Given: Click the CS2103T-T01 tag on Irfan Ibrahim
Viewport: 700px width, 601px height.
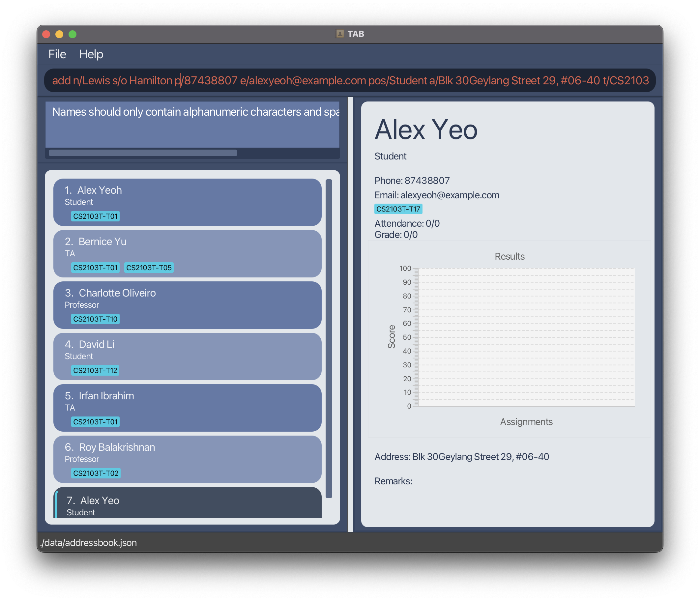Looking at the screenshot, I should (95, 422).
